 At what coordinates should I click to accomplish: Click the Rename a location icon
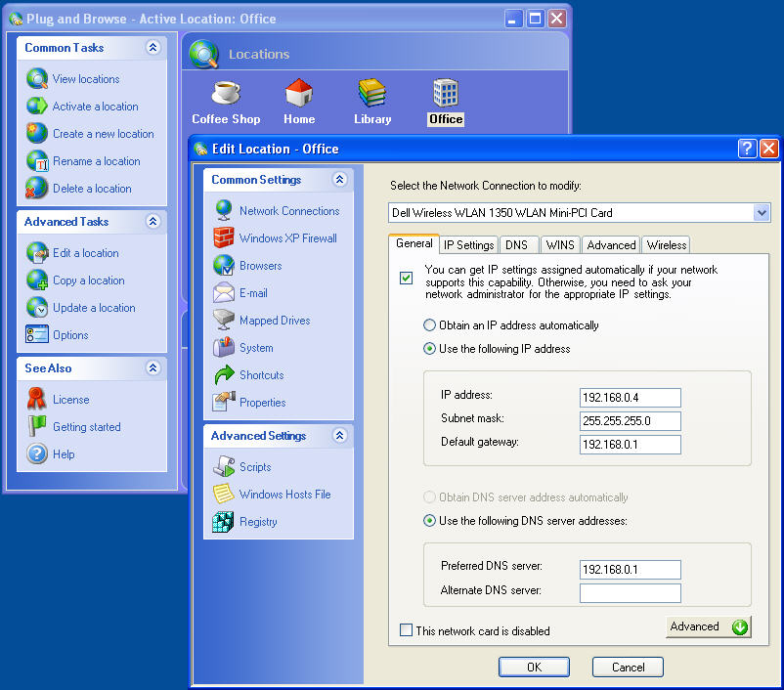click(37, 161)
